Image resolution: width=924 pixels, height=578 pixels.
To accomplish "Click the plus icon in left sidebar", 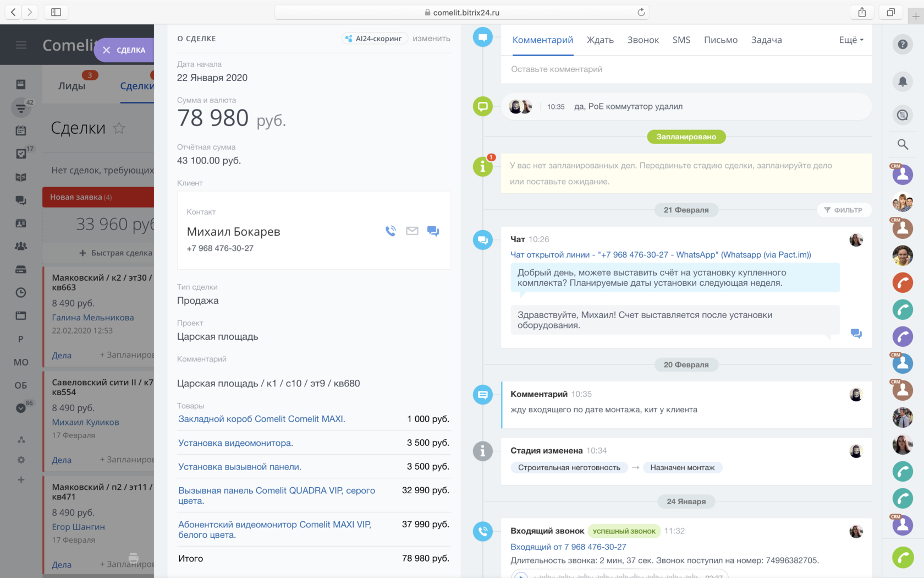I will tap(21, 480).
